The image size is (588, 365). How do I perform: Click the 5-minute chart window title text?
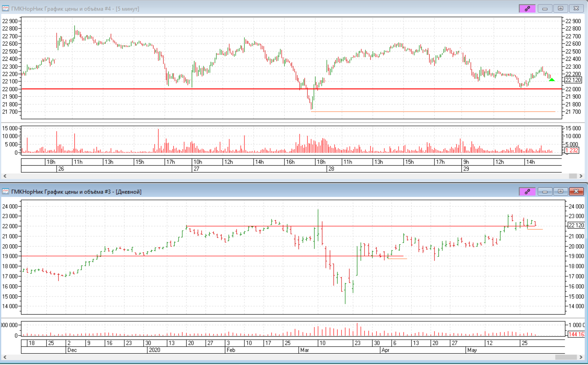pyautogui.click(x=75, y=9)
